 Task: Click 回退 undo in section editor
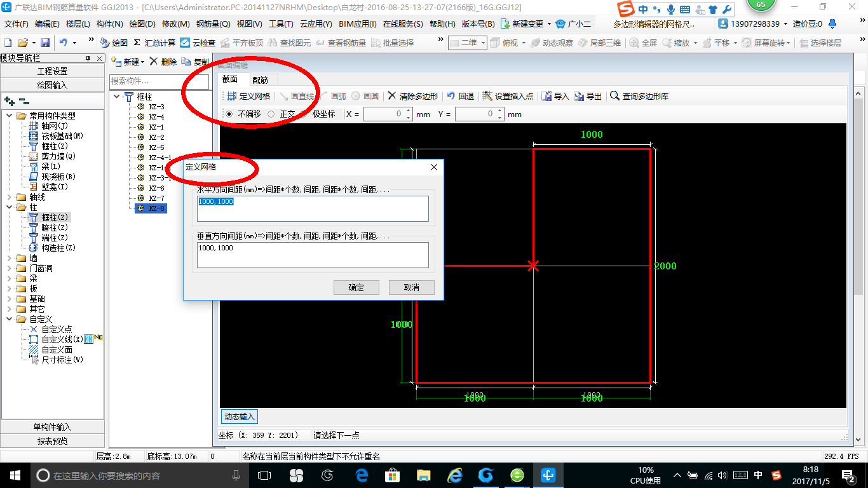point(460,96)
